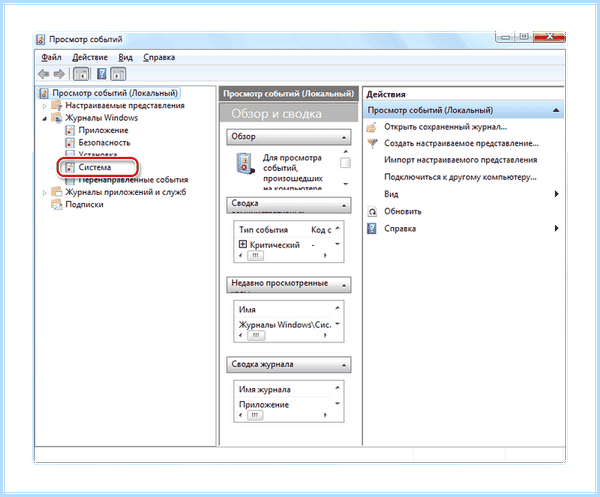The height and width of the screenshot is (497, 600).
Task: Minimize the Просмотр событий window
Action: pos(505,37)
